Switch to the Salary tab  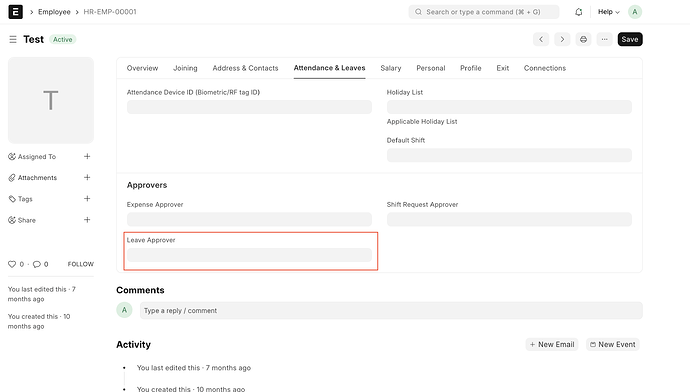[391, 68]
